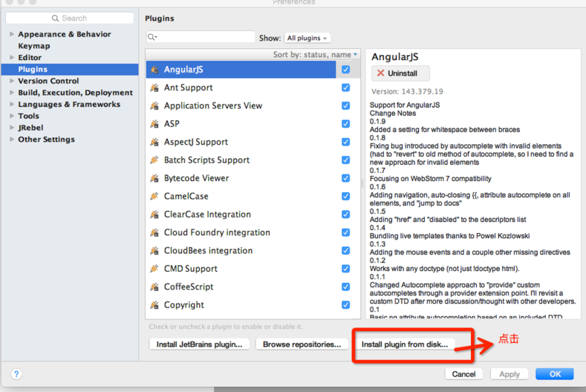Focus the Preferences search field
Image resolution: width=586 pixels, height=392 pixels.
[70, 18]
